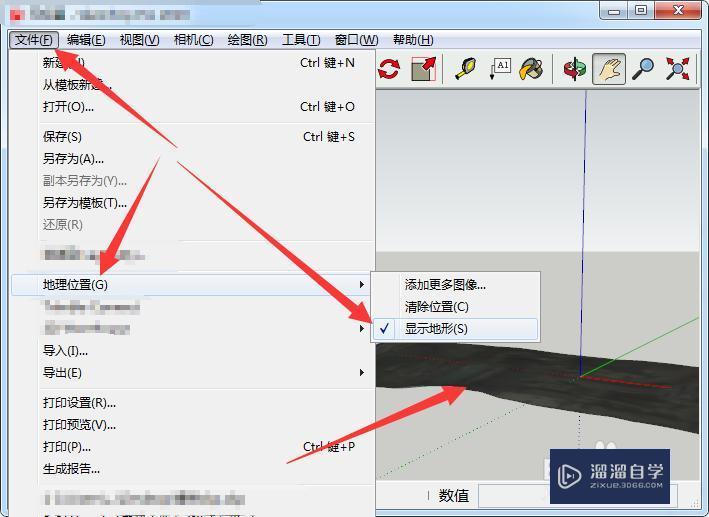
Task: Open the 帮助(H) menu
Action: pos(413,40)
